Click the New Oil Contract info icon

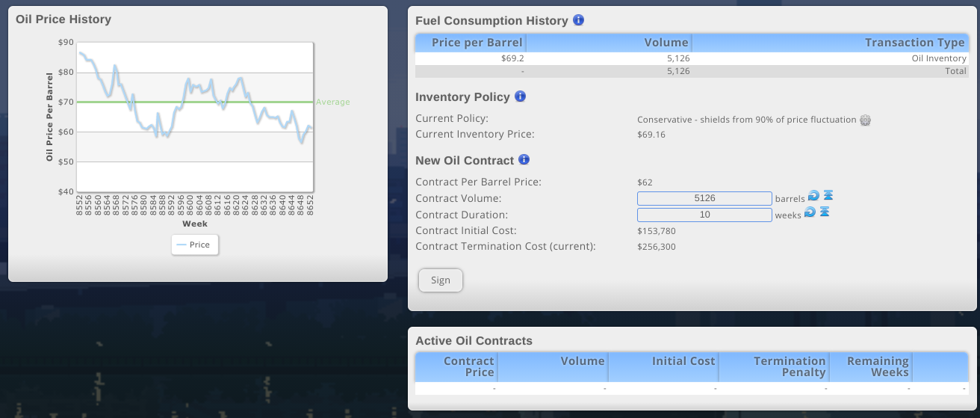(524, 160)
